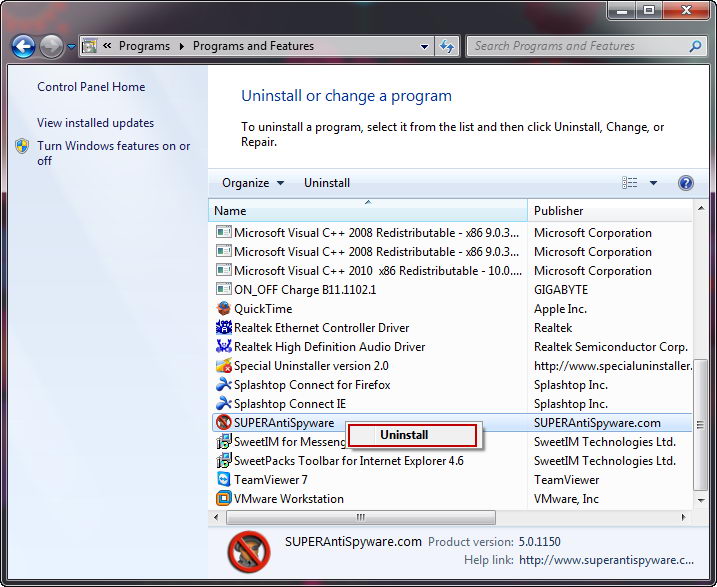The width and height of the screenshot is (717, 587).
Task: Click the Refresh button
Action: coord(447,46)
